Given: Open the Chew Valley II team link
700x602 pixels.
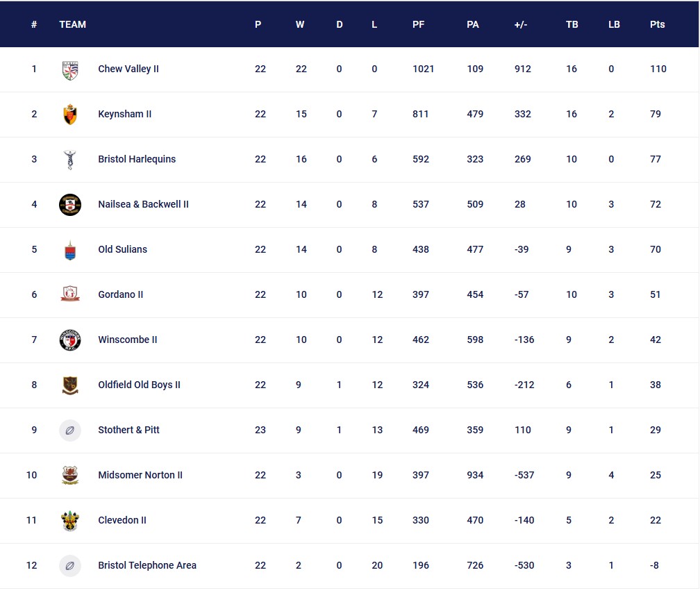Looking at the screenshot, I should [x=128, y=69].
